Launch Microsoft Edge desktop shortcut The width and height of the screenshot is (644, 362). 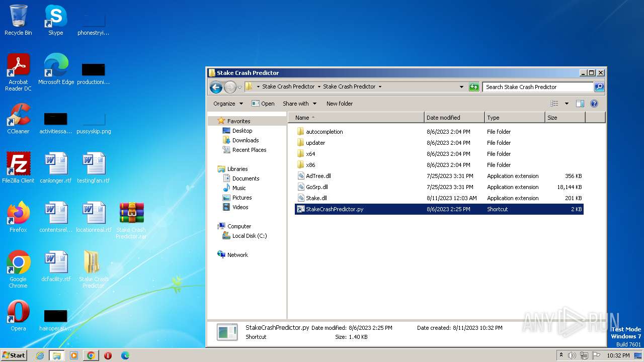coord(56,69)
